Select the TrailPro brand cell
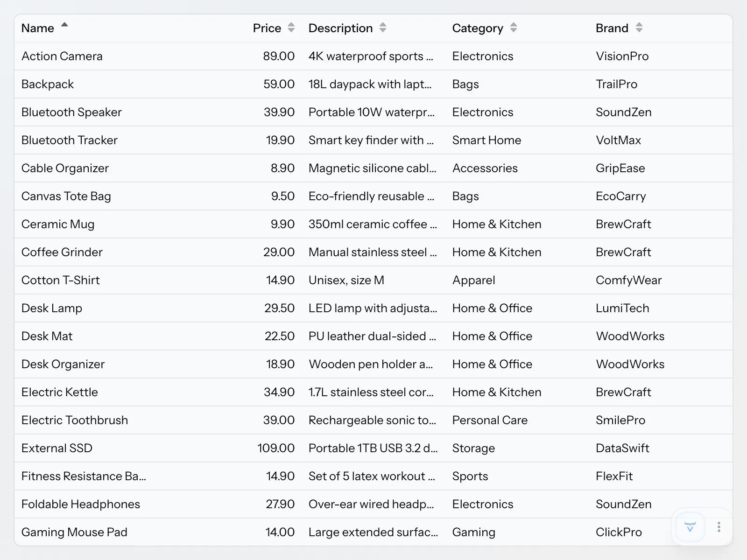The image size is (747, 560). point(616,84)
